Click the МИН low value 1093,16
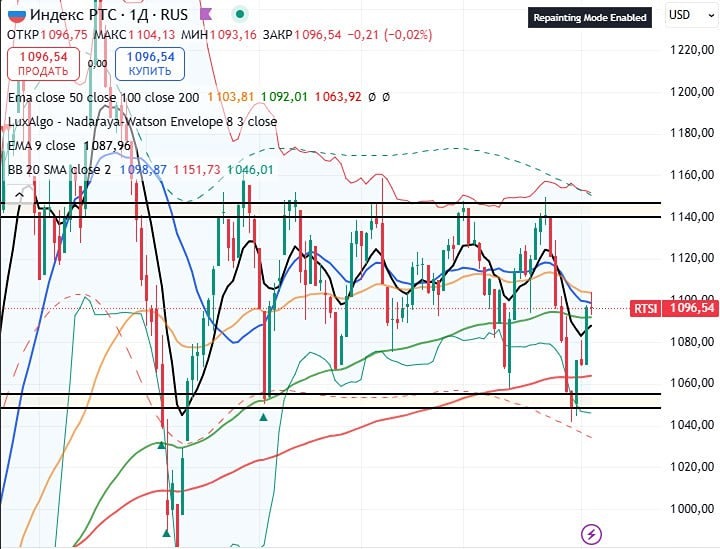720x549 pixels. click(233, 35)
